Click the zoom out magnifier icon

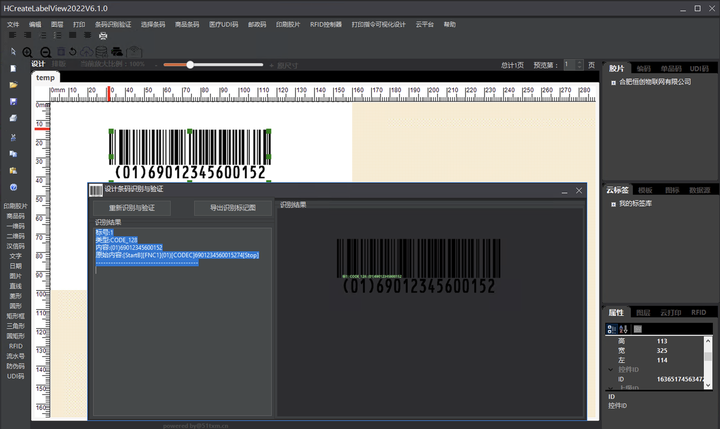pos(45,51)
